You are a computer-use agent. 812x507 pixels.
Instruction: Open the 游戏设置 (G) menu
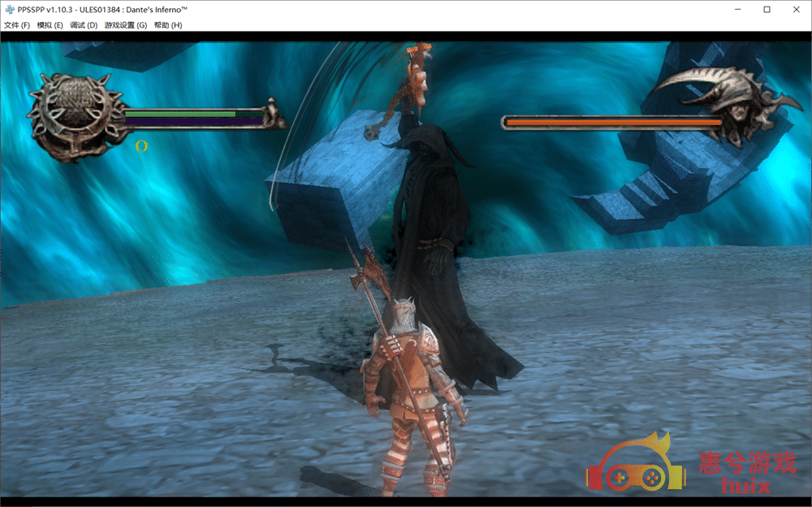(x=126, y=25)
